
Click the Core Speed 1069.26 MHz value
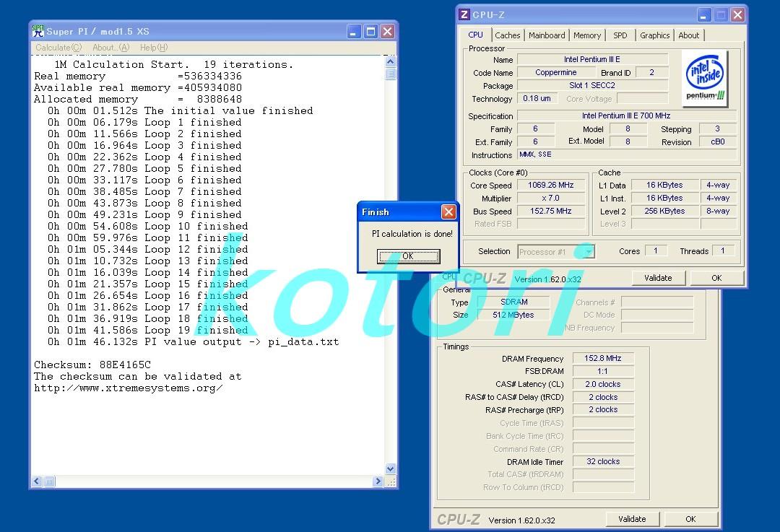point(551,185)
